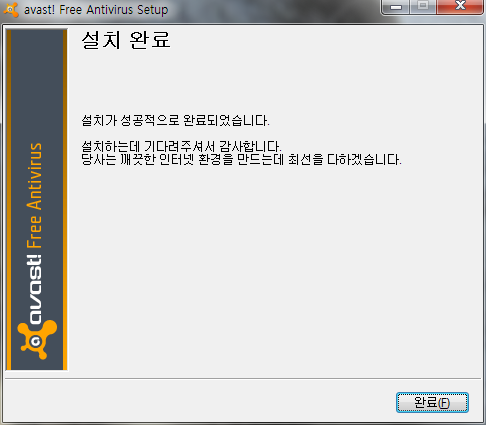This screenshot has height=425, width=486.
Task: Click the line starting 당사는 깨끗한 인터넷
Action: tap(241, 160)
